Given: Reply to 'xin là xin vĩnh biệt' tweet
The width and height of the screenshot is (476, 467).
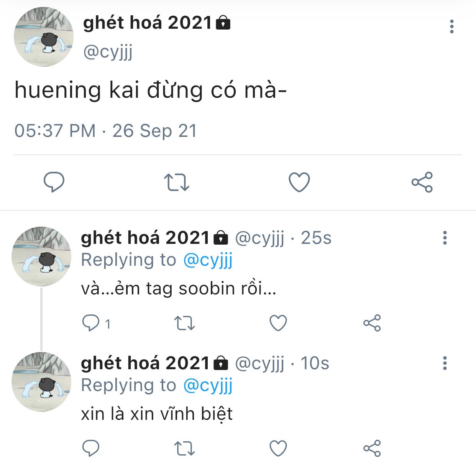Looking at the screenshot, I should [x=91, y=448].
